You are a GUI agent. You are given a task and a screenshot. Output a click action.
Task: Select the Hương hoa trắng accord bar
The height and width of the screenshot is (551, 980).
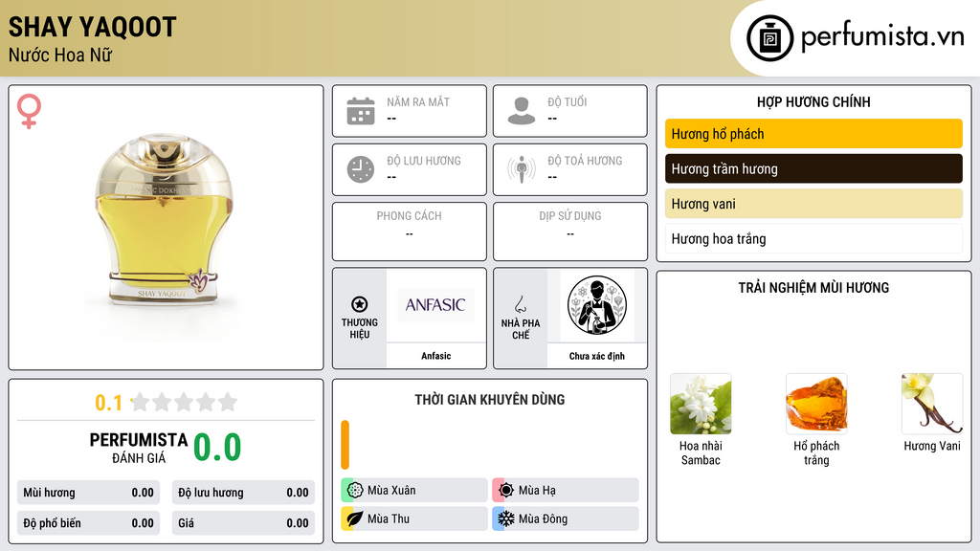point(813,238)
